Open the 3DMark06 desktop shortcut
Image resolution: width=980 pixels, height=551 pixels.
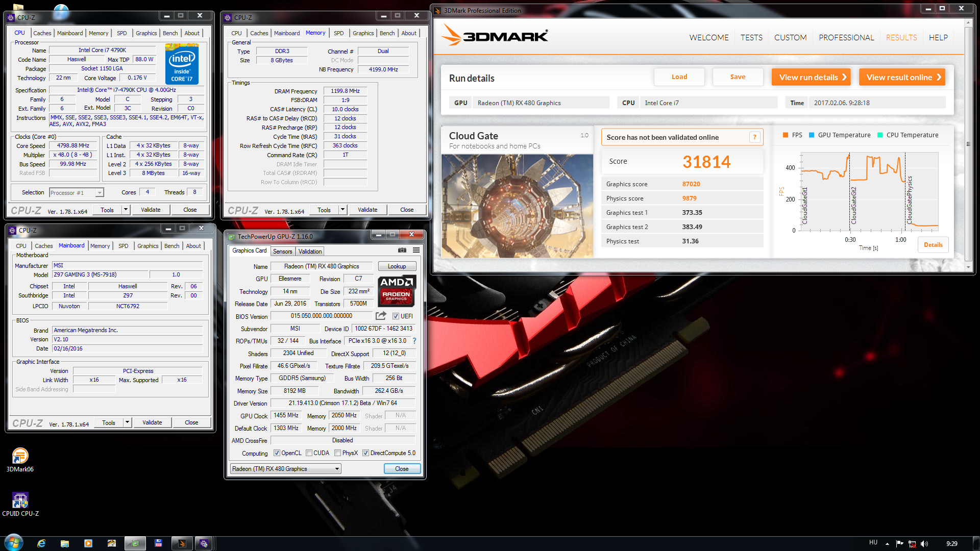coord(20,460)
